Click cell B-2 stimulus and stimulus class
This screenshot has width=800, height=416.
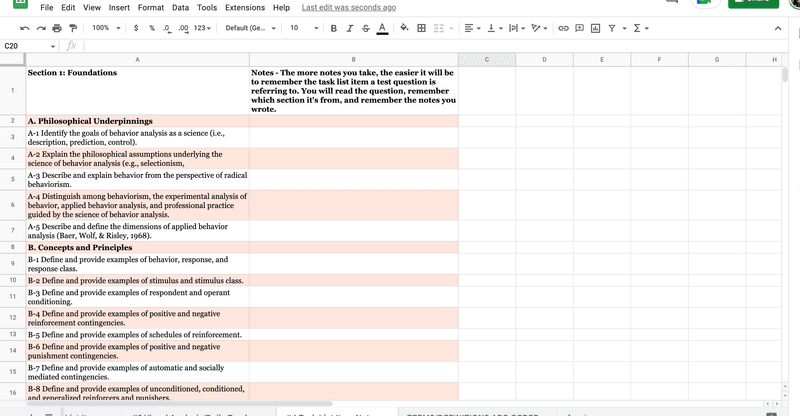[x=137, y=280]
